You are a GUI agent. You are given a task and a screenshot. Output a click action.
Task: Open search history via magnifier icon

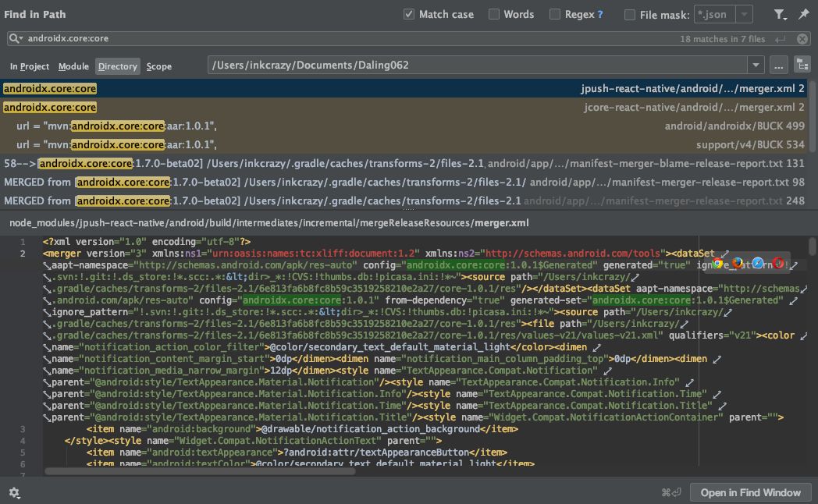point(16,38)
